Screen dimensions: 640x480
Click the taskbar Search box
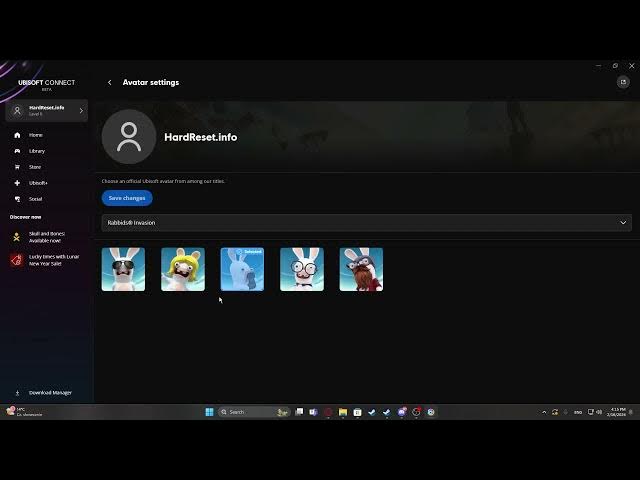tap(254, 412)
